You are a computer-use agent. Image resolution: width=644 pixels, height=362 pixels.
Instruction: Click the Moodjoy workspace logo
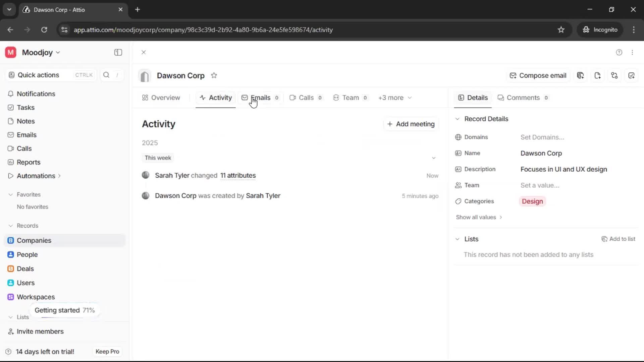click(10, 52)
